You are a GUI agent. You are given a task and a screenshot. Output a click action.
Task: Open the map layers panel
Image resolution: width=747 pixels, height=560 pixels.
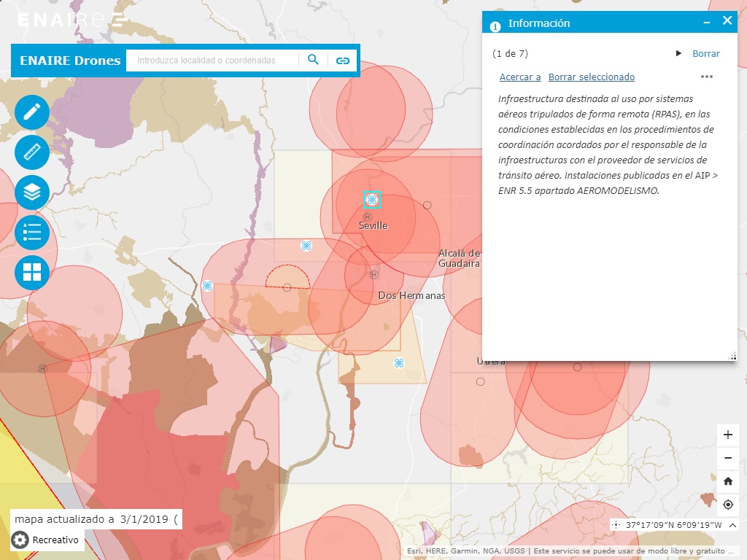pos(32,192)
